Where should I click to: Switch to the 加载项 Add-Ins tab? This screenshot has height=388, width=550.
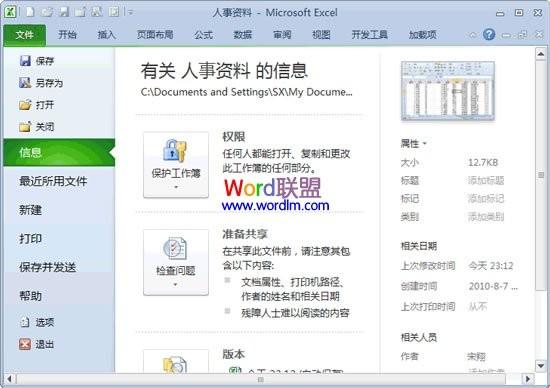coord(423,35)
